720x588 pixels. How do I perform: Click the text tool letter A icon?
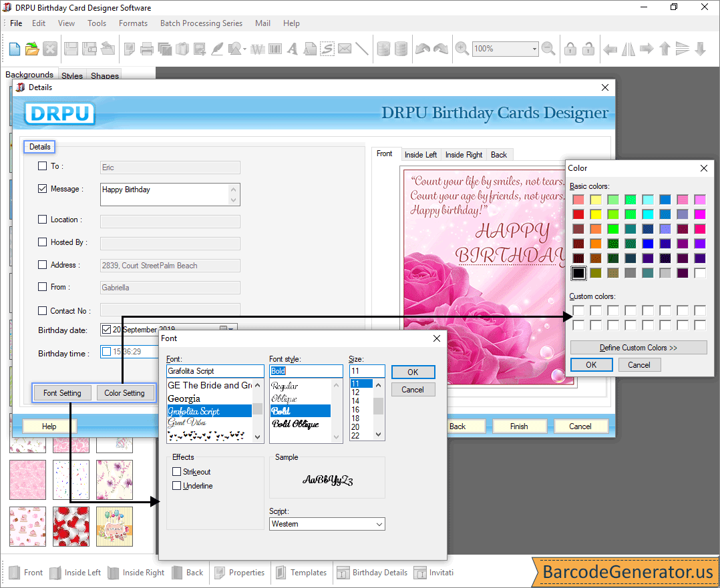point(293,49)
